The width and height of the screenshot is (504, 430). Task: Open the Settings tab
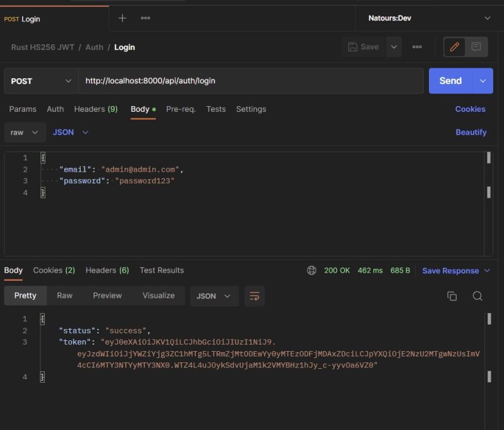[251, 109]
